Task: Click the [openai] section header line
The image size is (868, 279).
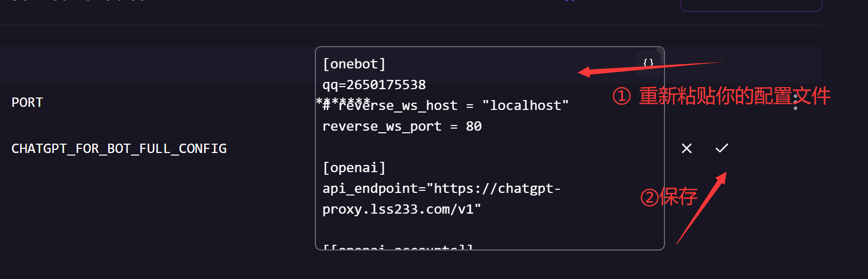Action: [x=354, y=168]
